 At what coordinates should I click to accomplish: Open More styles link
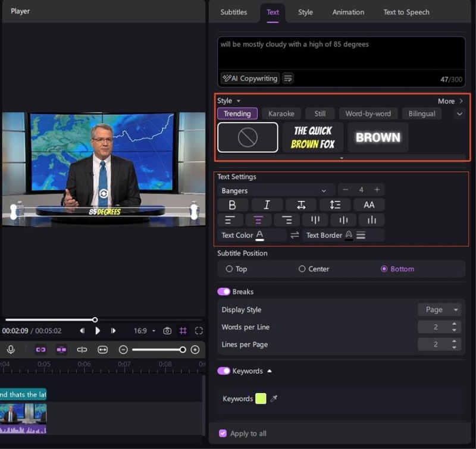(x=450, y=101)
